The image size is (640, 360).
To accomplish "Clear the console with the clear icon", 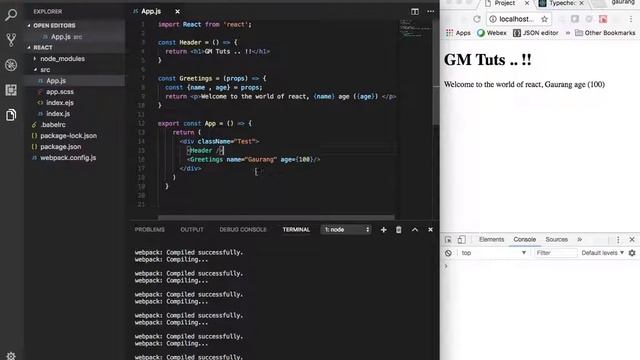I will [x=448, y=253].
